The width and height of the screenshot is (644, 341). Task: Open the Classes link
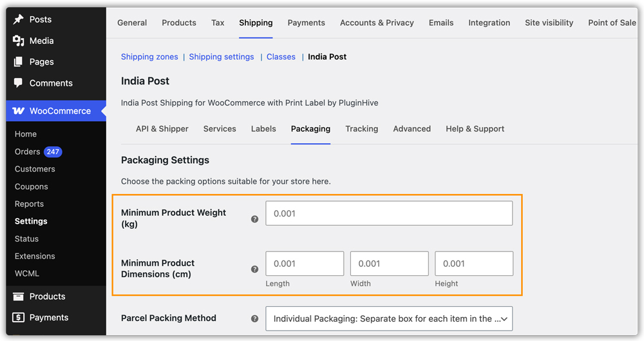281,57
